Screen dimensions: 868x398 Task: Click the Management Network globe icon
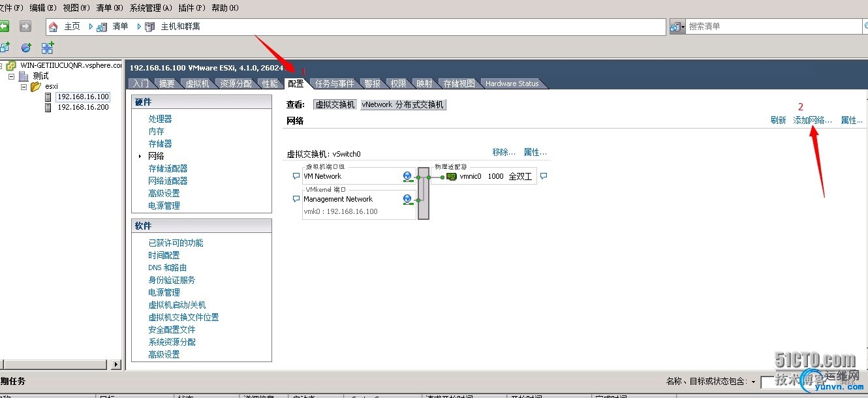click(408, 199)
